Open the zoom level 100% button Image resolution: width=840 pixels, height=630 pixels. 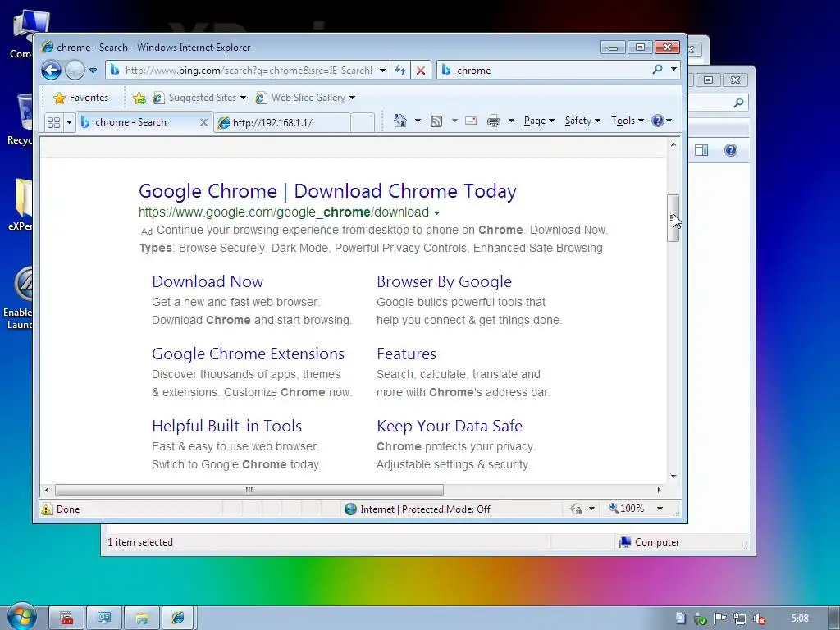626,509
